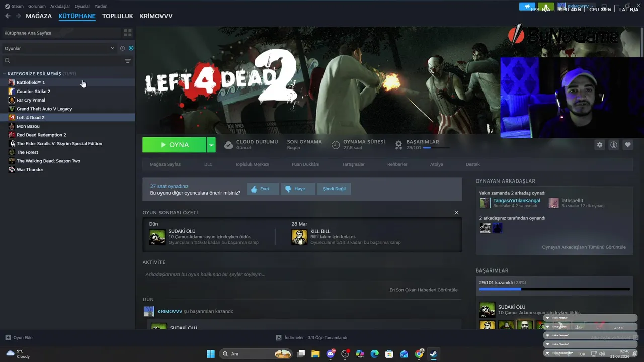Open the Görünüm menu
The image size is (644, 362).
(x=37, y=6)
